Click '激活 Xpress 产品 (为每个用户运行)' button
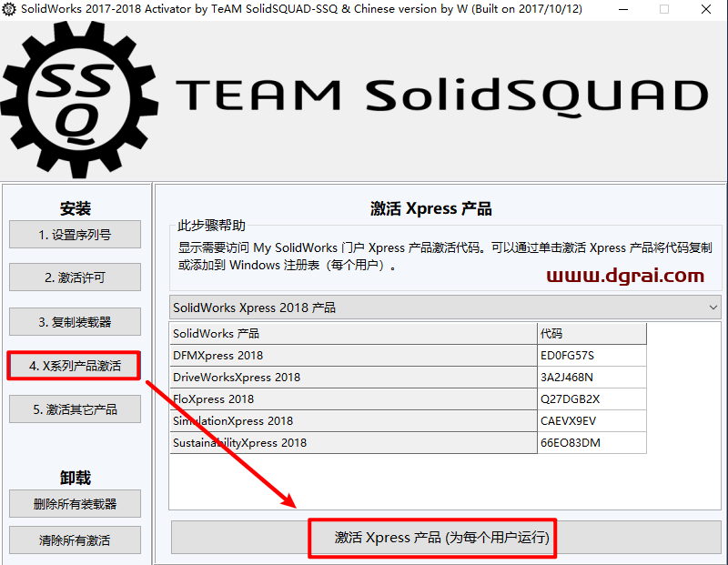728x565 pixels. point(446,538)
